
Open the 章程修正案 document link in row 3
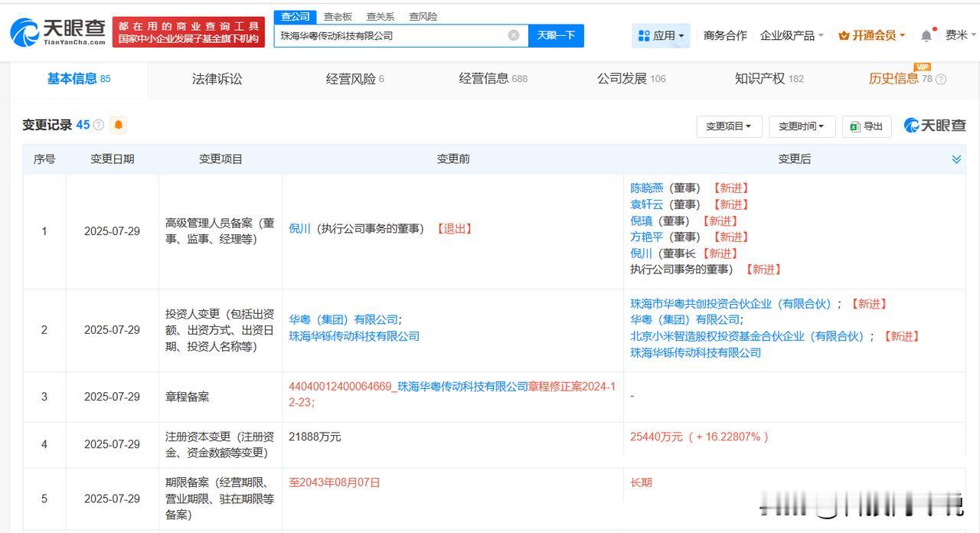[x=452, y=394]
